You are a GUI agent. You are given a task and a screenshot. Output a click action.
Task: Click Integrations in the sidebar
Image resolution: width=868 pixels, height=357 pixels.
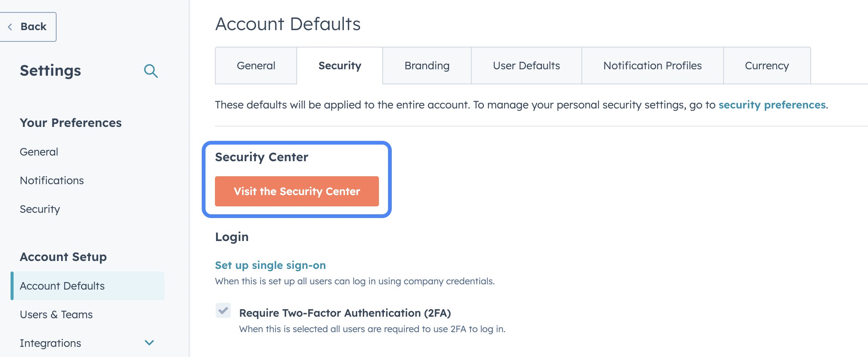click(x=51, y=343)
